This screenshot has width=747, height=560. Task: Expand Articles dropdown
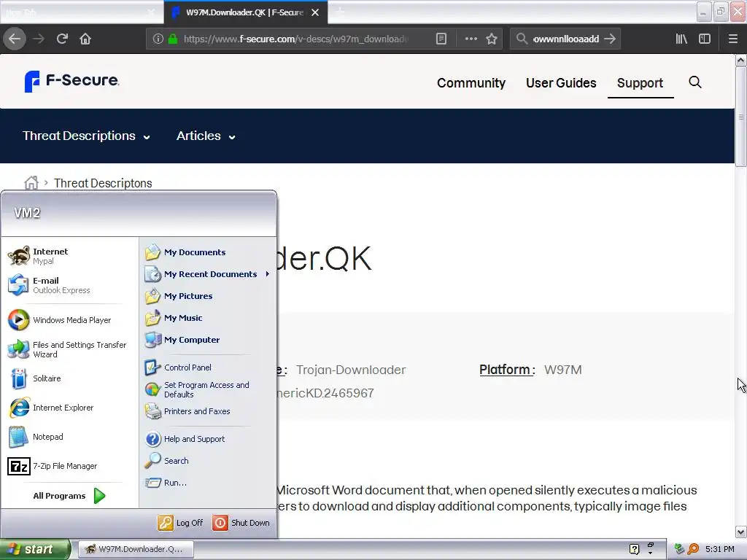(x=206, y=136)
